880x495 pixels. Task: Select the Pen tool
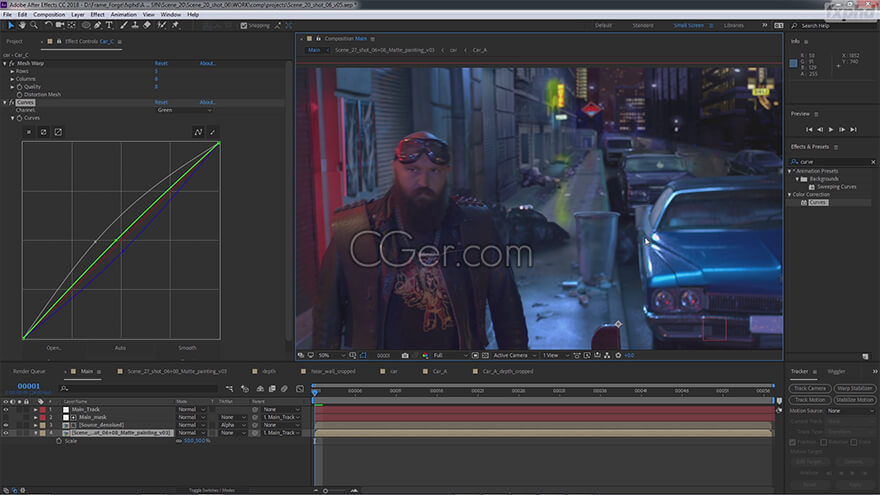(x=98, y=25)
